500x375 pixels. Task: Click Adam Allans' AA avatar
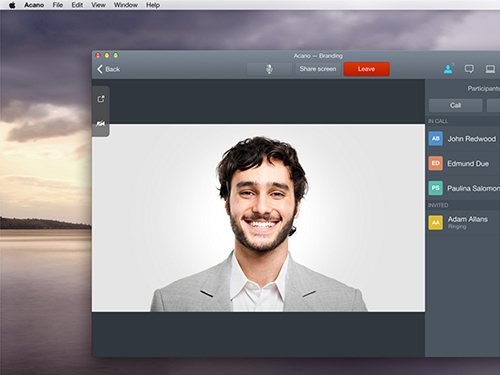(x=436, y=222)
